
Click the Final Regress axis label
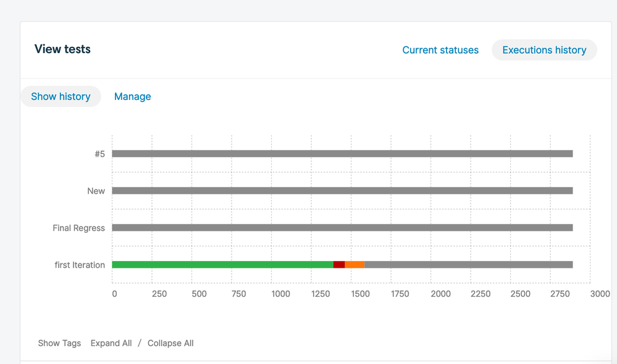78,228
